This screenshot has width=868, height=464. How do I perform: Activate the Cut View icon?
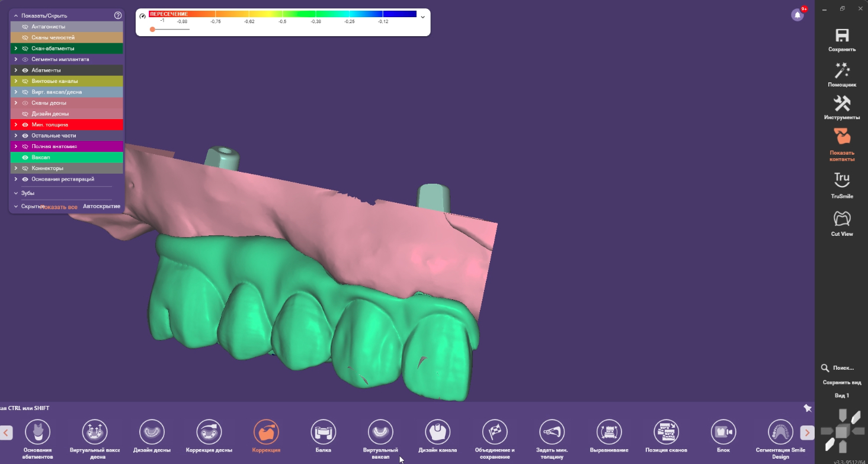point(841,219)
